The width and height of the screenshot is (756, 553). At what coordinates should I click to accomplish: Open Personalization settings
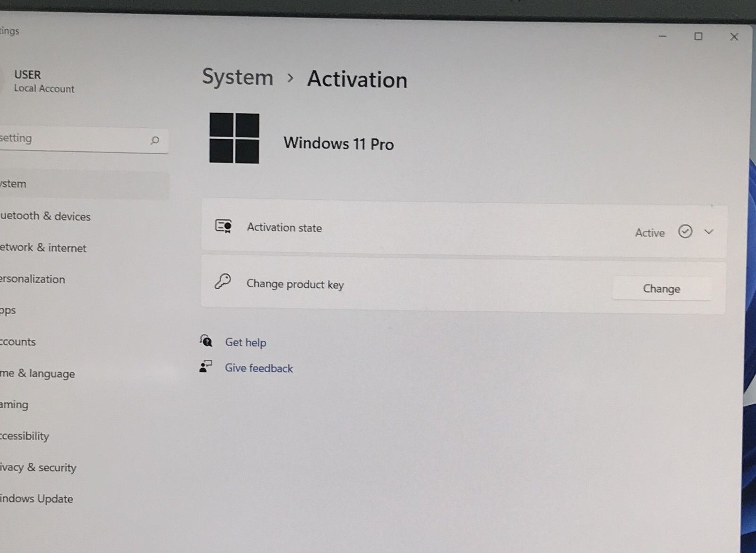(32, 279)
